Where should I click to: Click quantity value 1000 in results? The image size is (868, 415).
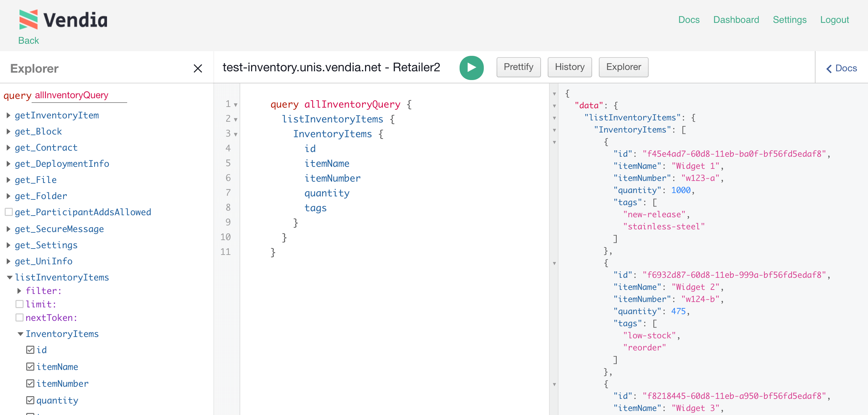coord(681,190)
